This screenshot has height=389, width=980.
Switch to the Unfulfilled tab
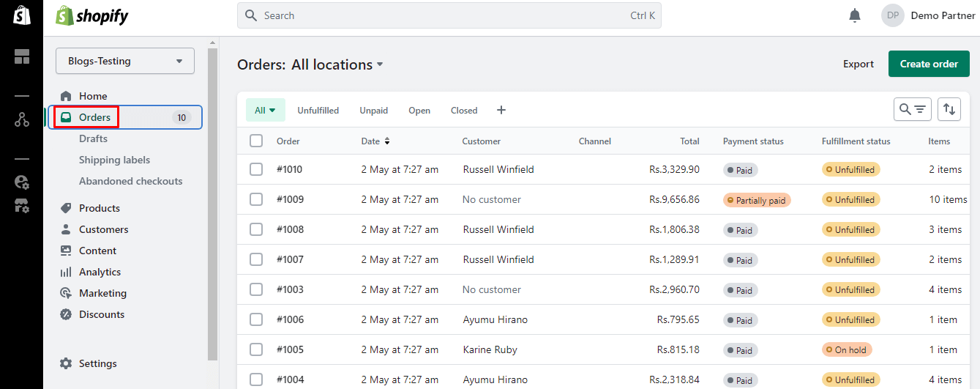point(318,111)
